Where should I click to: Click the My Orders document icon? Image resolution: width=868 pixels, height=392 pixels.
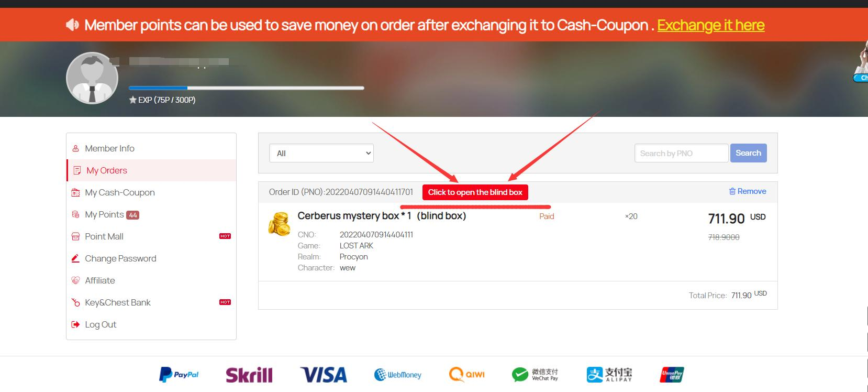[77, 170]
